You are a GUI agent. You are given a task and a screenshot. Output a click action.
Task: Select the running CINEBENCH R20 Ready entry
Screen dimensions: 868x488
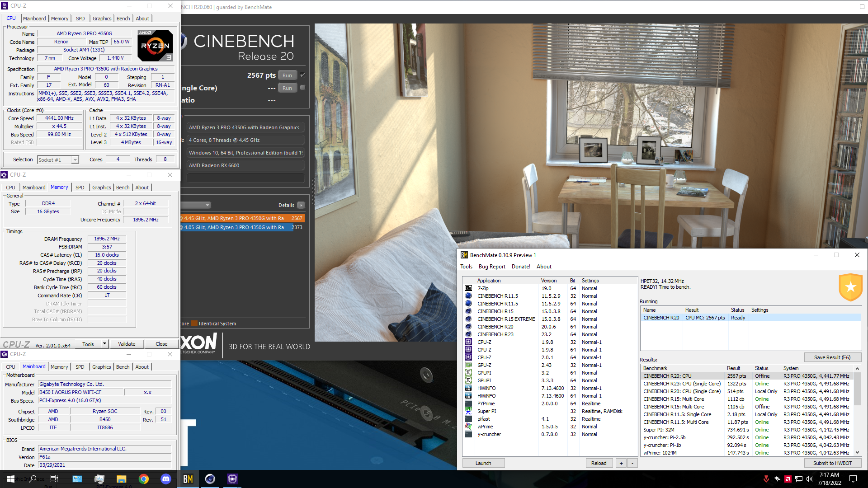pos(750,318)
